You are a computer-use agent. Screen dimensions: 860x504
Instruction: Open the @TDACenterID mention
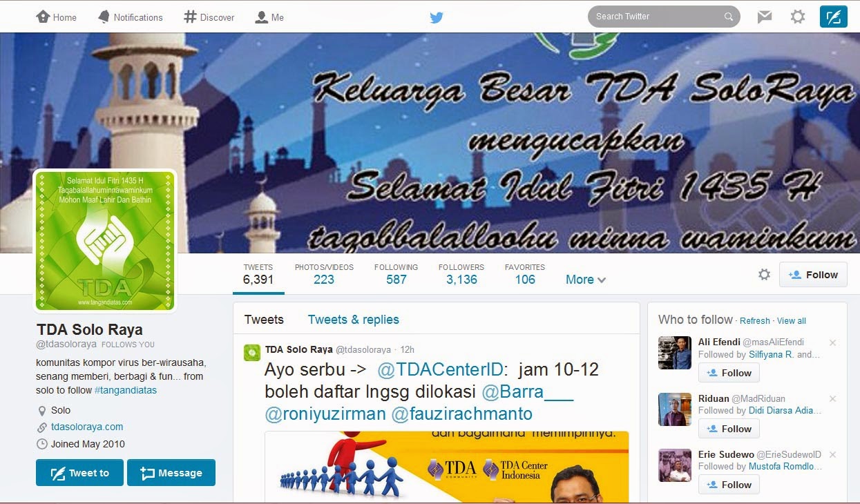pos(442,369)
